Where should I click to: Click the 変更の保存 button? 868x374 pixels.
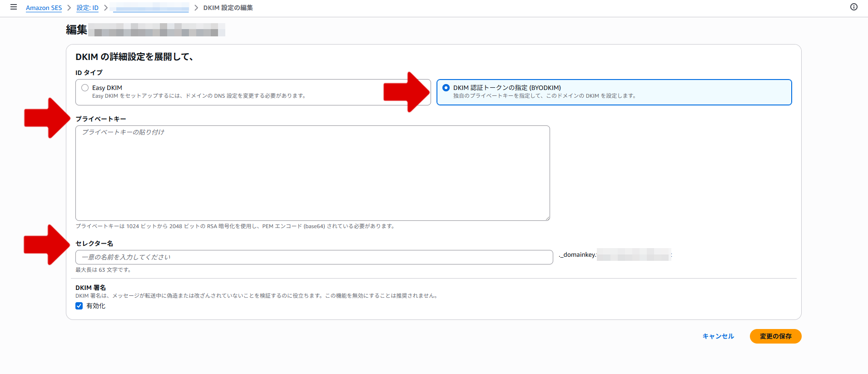click(775, 336)
